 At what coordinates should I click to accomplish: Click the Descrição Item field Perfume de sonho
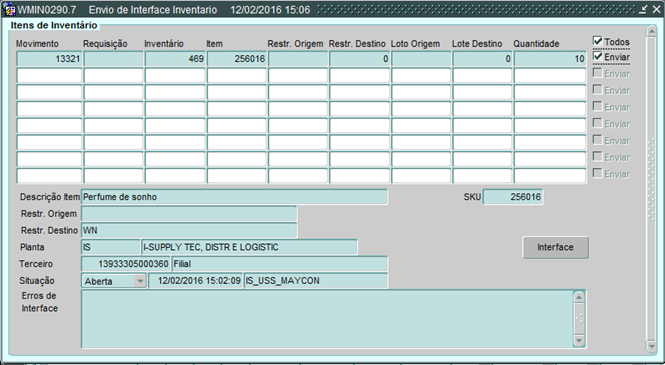(234, 197)
